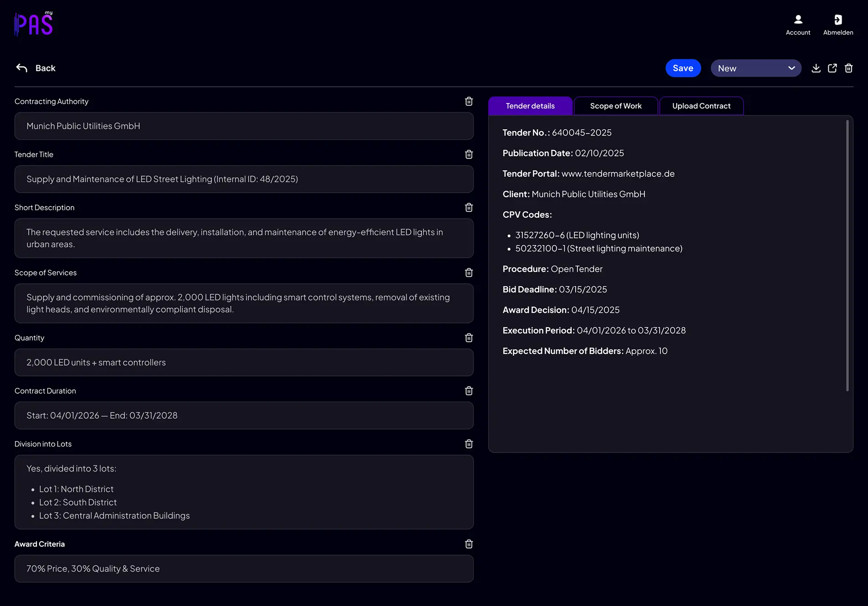Click the Procedure: Open Tender text
Viewport: 868px width, 606px height.
(552, 269)
